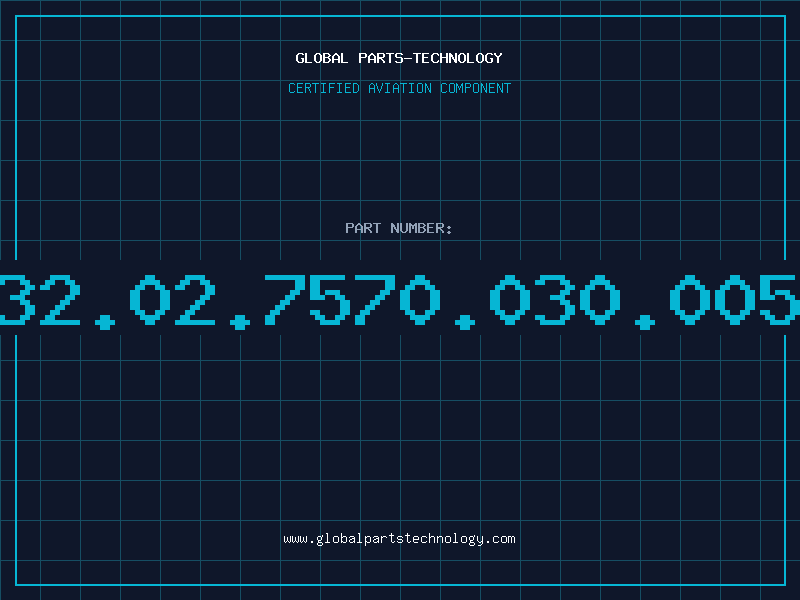Click the dot between 030 and 005

coord(645,322)
